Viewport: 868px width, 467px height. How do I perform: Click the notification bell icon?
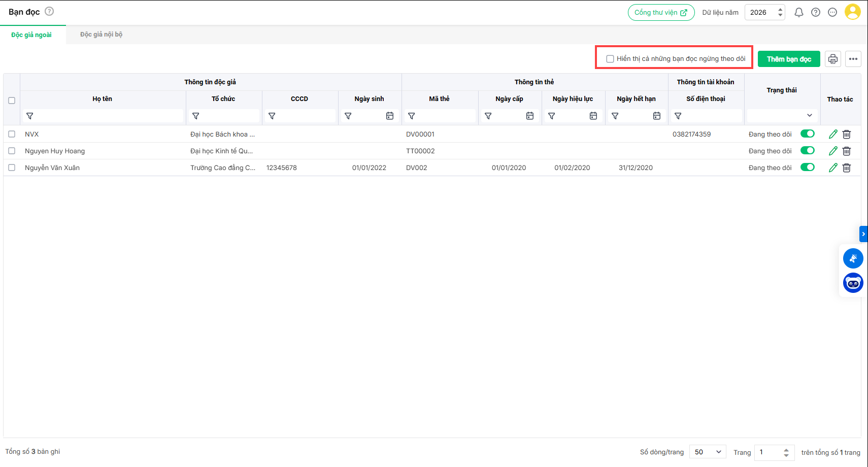point(798,13)
